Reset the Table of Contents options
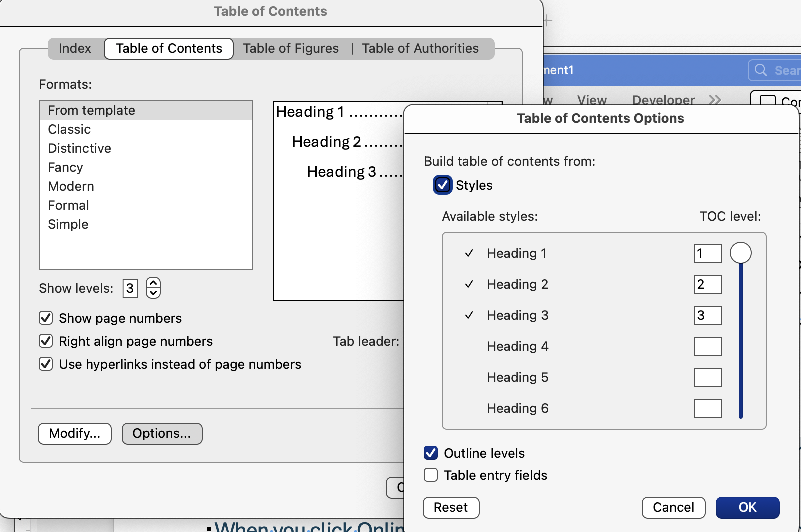801x532 pixels. pyautogui.click(x=450, y=508)
